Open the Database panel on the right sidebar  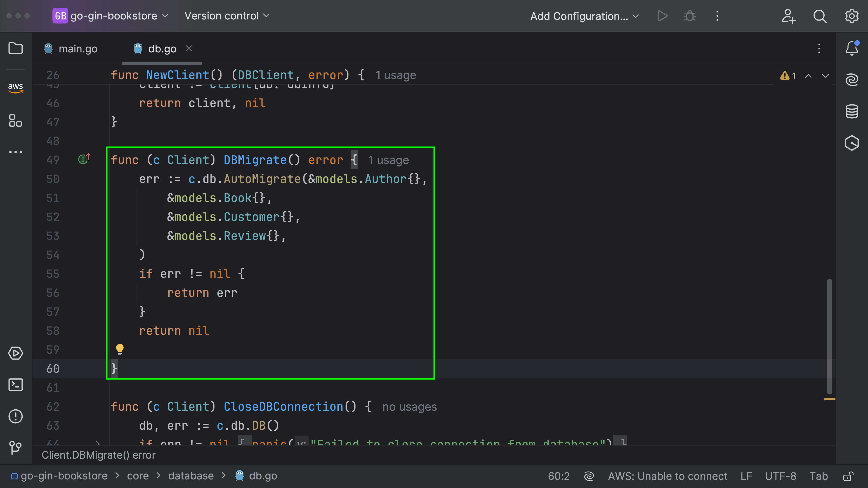pyautogui.click(x=851, y=111)
